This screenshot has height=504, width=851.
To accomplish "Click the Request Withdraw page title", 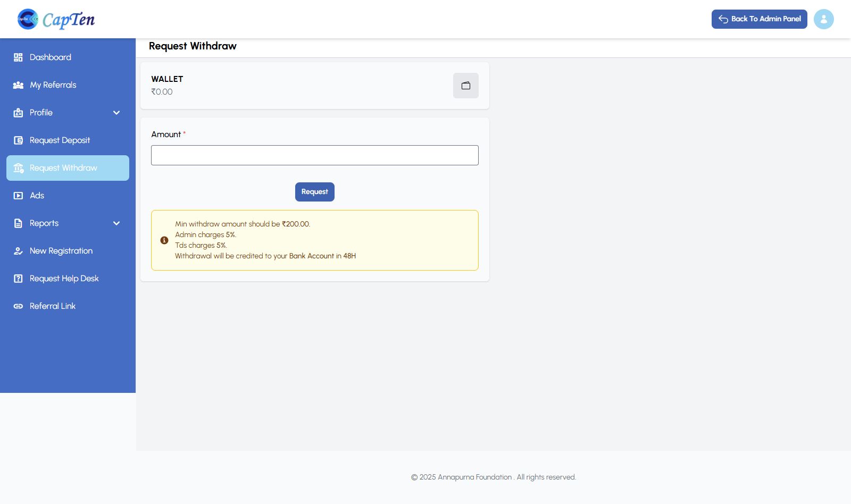I will 193,46.
